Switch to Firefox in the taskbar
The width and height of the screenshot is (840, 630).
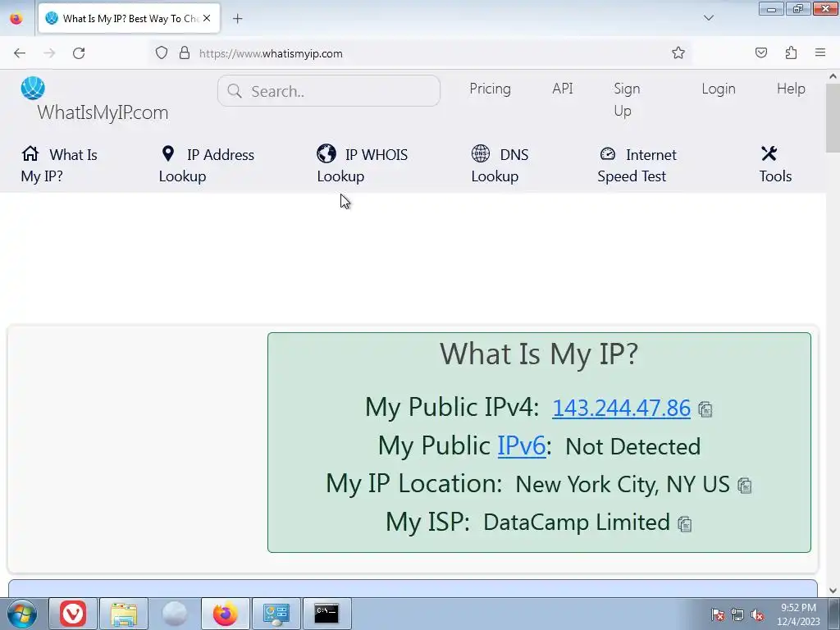pos(225,614)
